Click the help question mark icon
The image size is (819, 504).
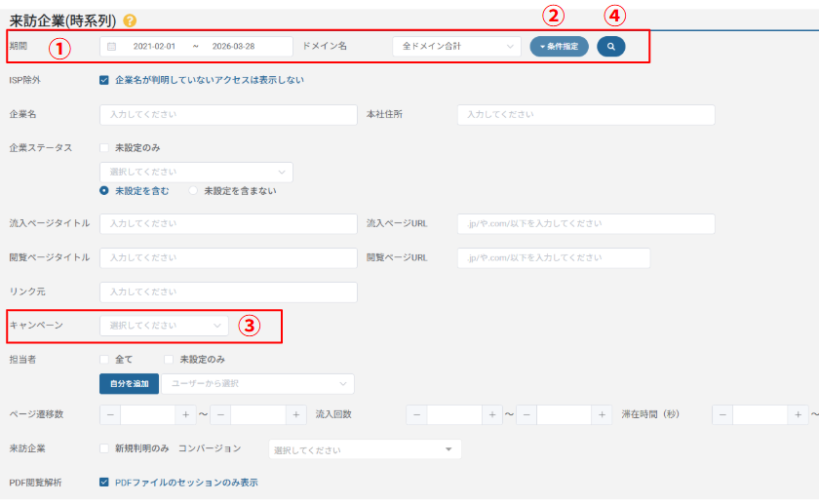[x=130, y=20]
